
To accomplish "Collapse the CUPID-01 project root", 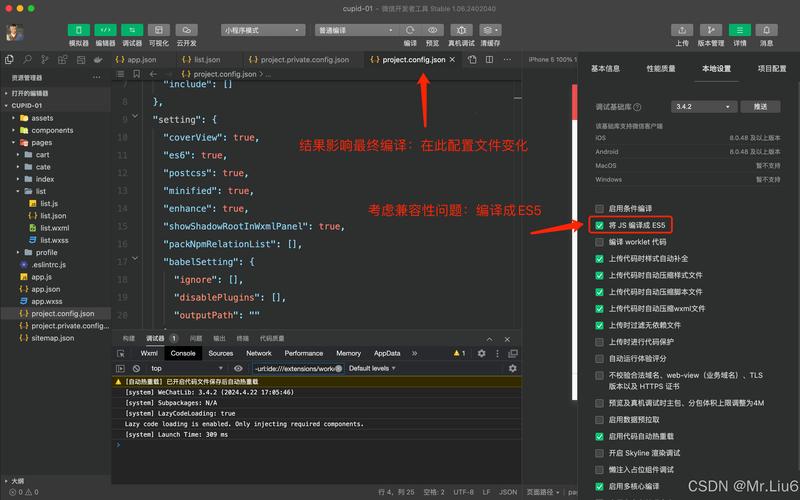I will 27,106.
